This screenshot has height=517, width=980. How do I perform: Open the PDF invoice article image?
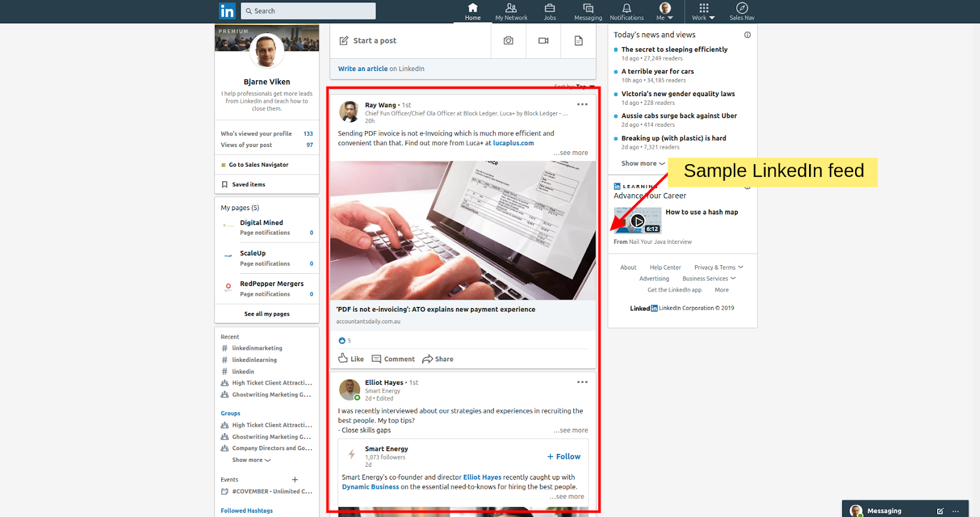pos(463,230)
